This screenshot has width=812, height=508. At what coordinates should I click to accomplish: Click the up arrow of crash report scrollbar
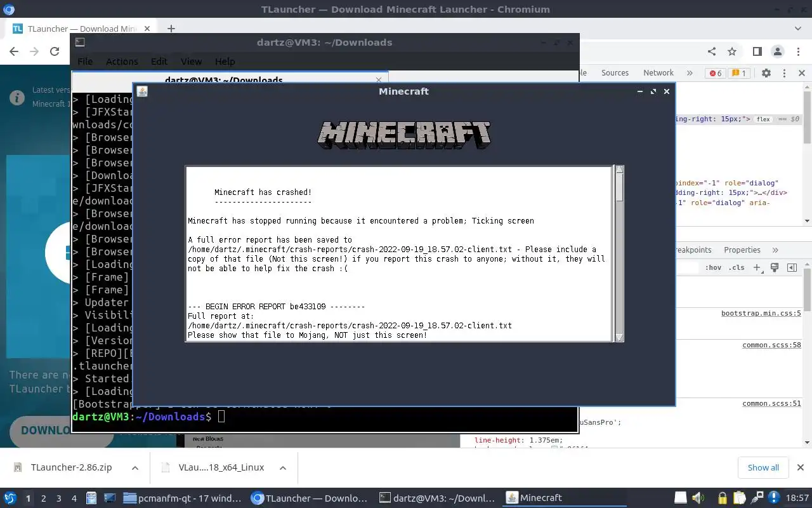(619, 170)
